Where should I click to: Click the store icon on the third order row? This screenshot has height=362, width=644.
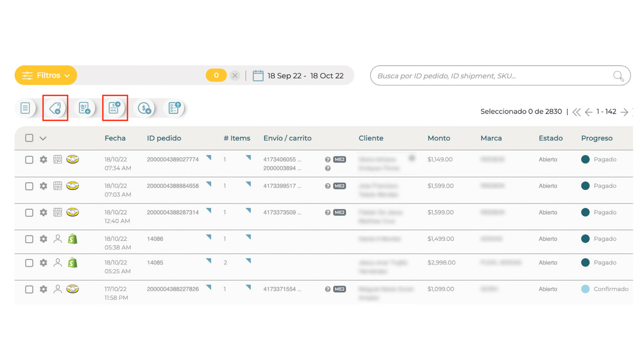pos(58,212)
